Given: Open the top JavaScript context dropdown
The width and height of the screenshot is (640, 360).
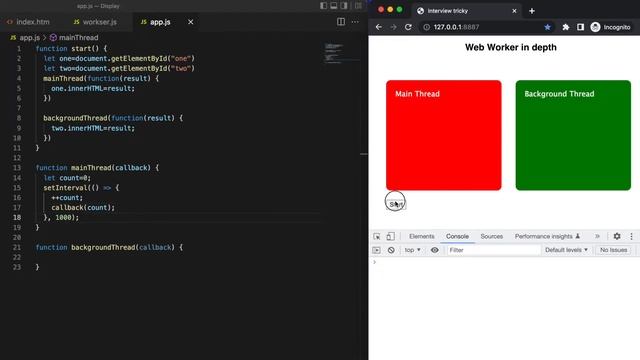Looking at the screenshot, I should (x=412, y=250).
